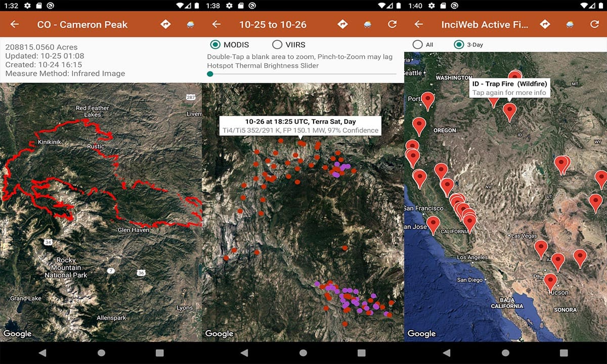
Task: Select the All fires radio button
Action: (x=417, y=44)
